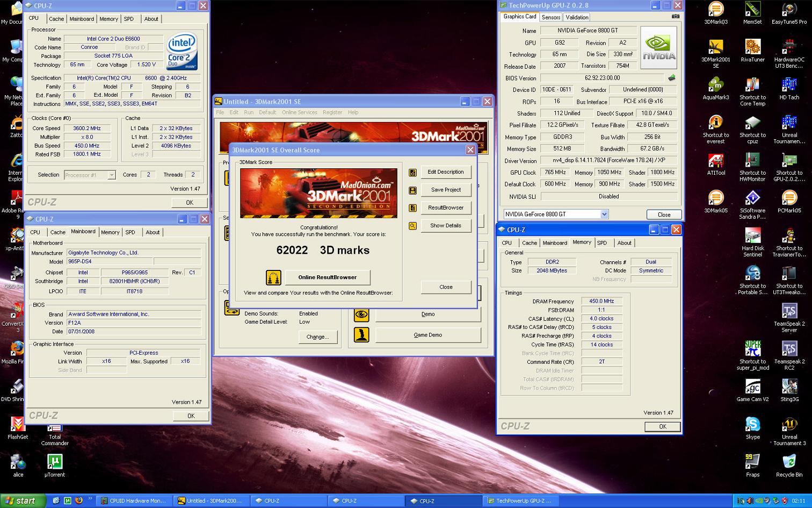Launch 3DMark05 desktop icon
The image size is (812, 508).
click(x=715, y=202)
